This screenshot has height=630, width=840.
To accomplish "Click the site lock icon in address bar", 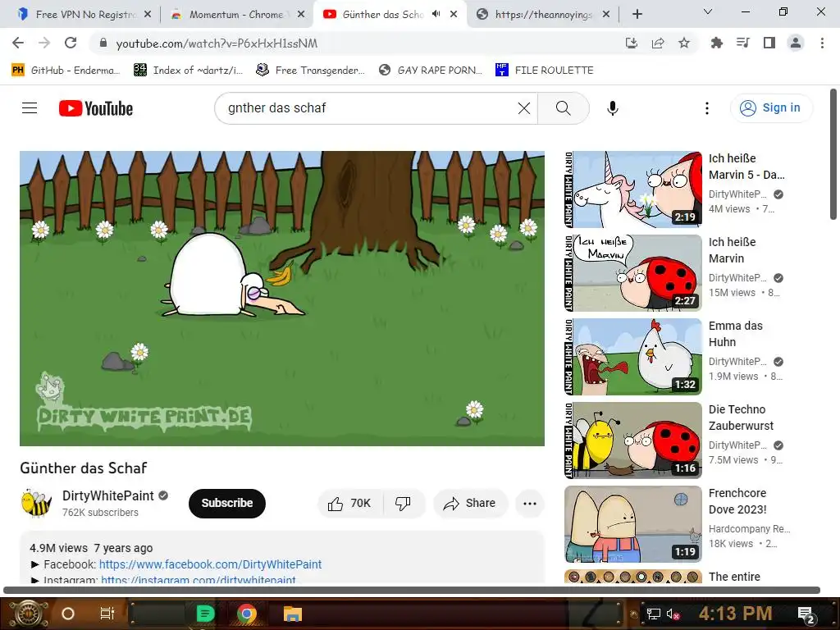I will coord(103,43).
